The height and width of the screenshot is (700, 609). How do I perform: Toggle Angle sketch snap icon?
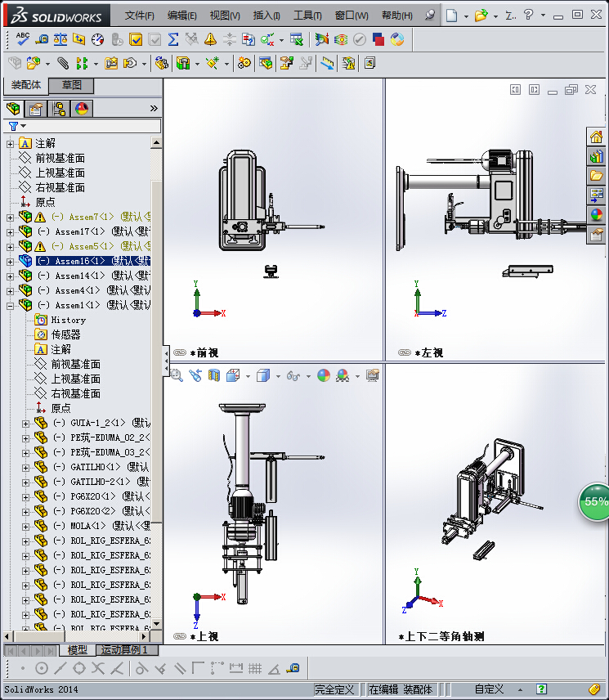point(275,669)
